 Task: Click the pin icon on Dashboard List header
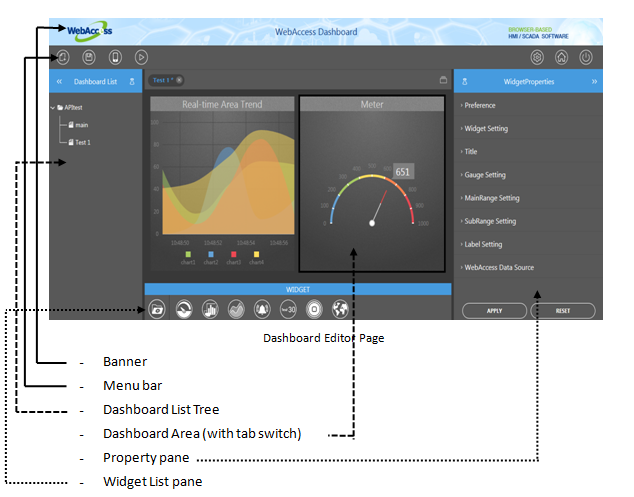click(x=132, y=82)
